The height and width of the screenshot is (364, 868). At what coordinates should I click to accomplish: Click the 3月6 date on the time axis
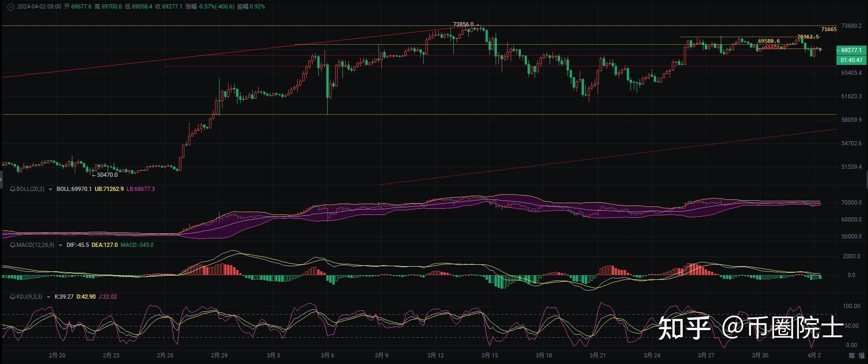click(x=327, y=356)
